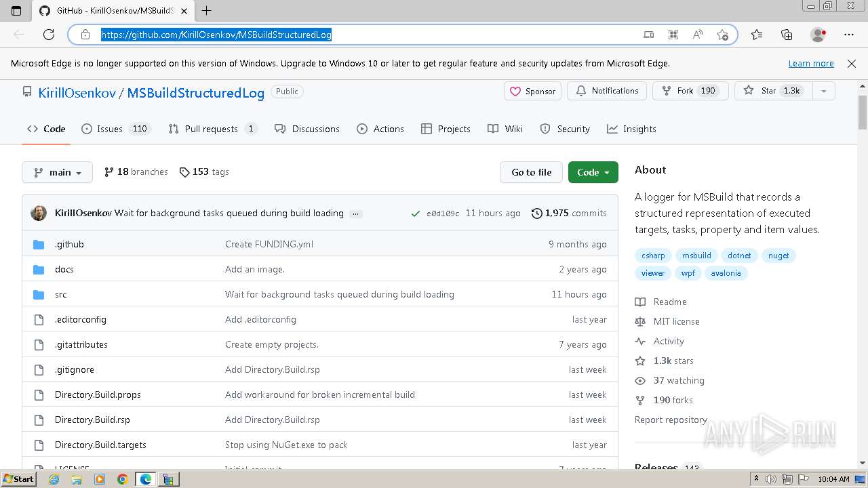Open the star lists dropdown arrow
This screenshot has width=868, height=488.
[x=823, y=91]
